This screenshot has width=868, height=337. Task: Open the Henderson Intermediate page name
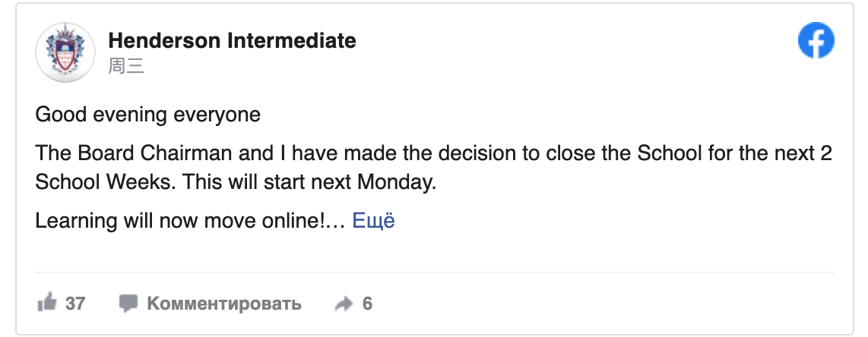tap(232, 40)
